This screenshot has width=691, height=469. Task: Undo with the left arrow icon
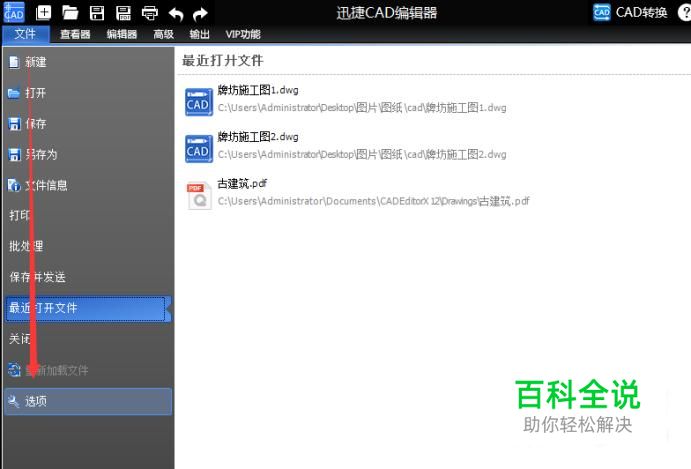(176, 14)
